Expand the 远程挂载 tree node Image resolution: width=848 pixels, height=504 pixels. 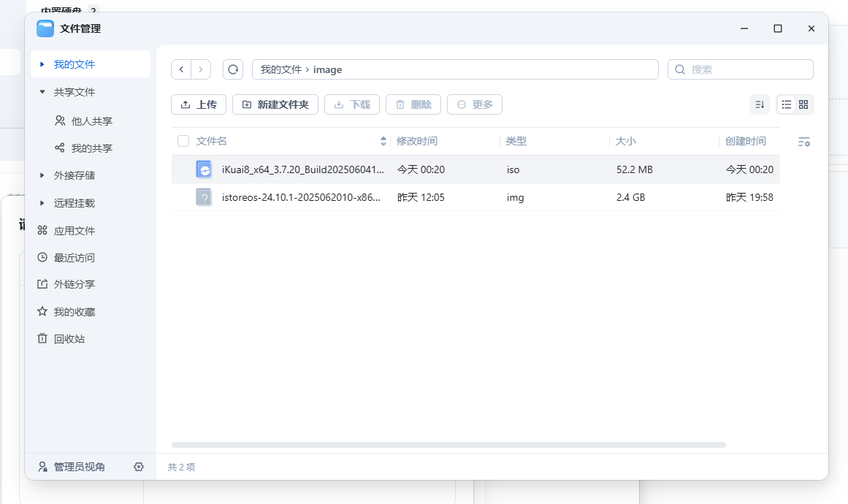click(x=42, y=203)
